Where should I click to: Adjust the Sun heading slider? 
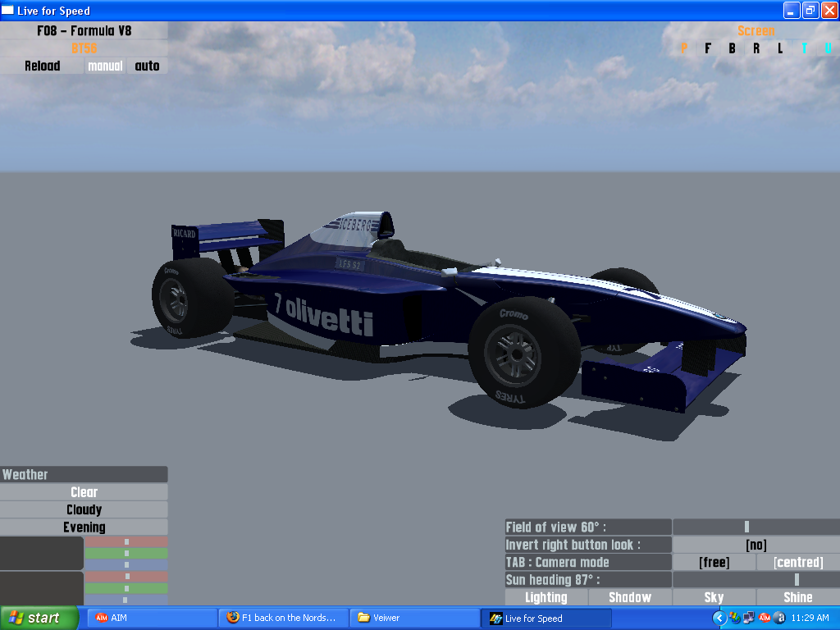click(756, 580)
